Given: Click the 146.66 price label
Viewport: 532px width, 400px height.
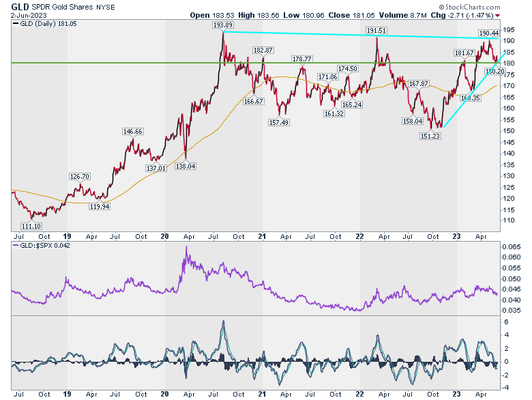Looking at the screenshot, I should [x=133, y=131].
